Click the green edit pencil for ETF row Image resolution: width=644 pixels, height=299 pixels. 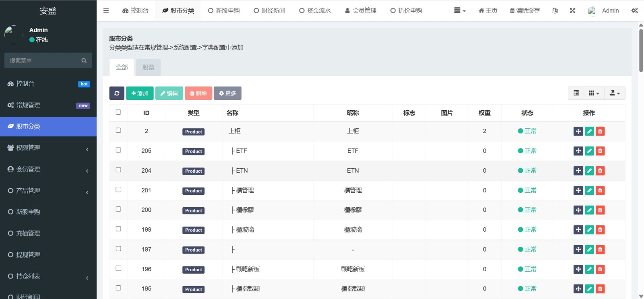(x=589, y=151)
